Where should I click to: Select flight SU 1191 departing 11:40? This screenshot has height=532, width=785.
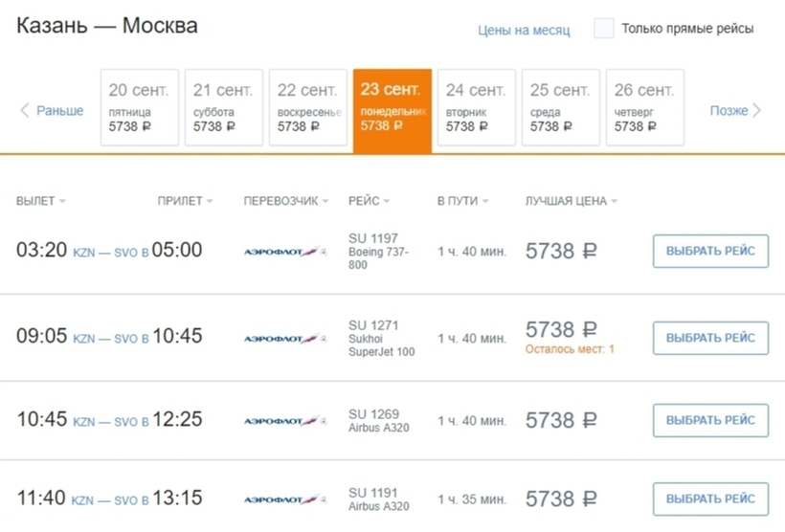[710, 499]
